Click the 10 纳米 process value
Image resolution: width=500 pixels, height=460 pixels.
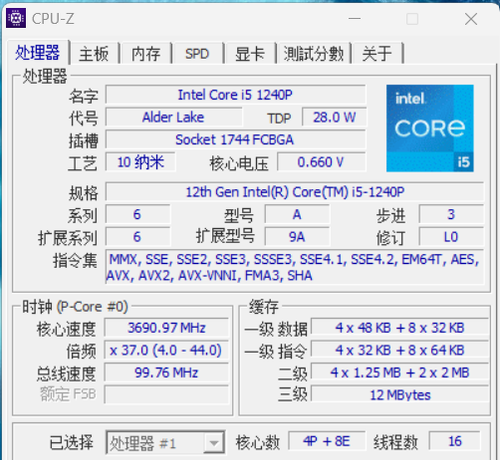click(x=140, y=162)
